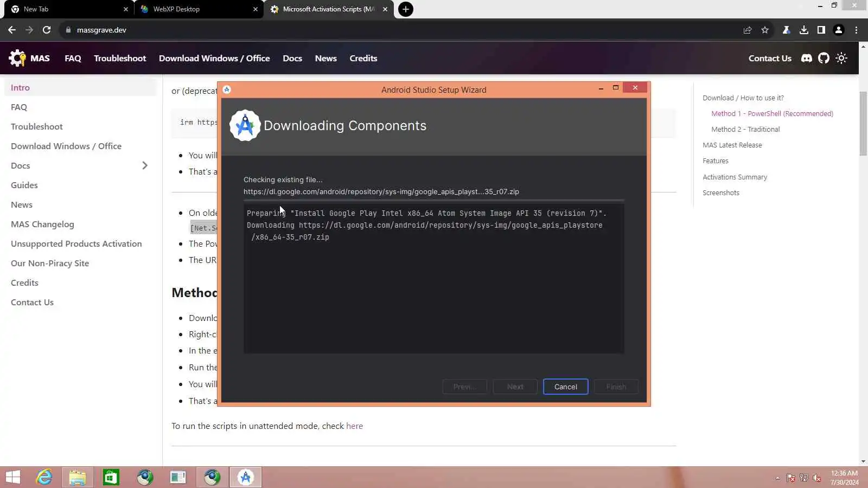Close the WebXP Desktop tab
Image resolution: width=868 pixels, height=488 pixels.
(x=256, y=9)
